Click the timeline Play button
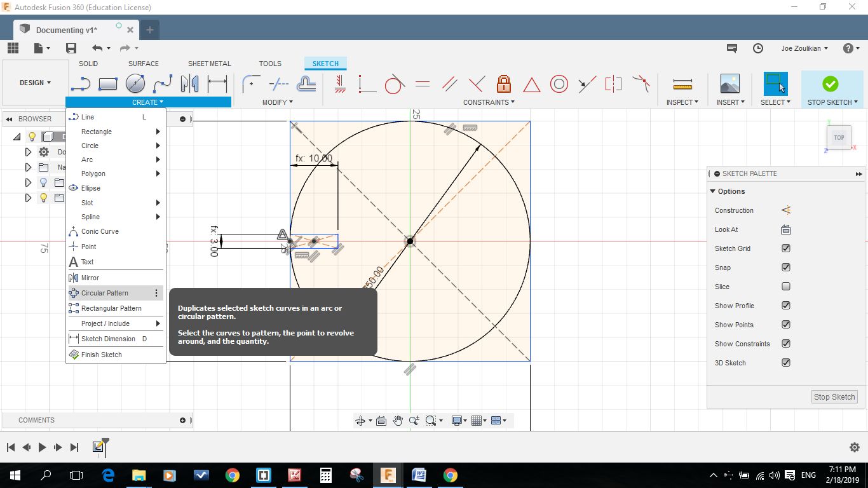This screenshot has width=868, height=488. 42,447
